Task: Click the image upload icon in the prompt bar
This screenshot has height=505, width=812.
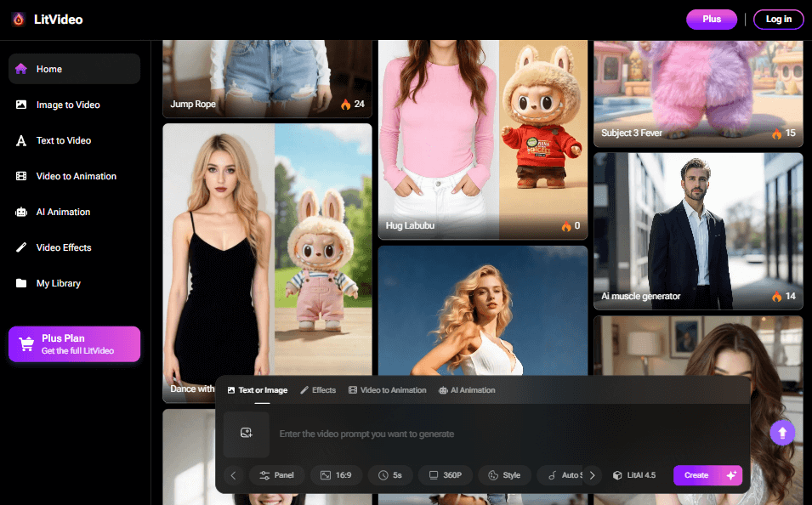Action: click(246, 434)
